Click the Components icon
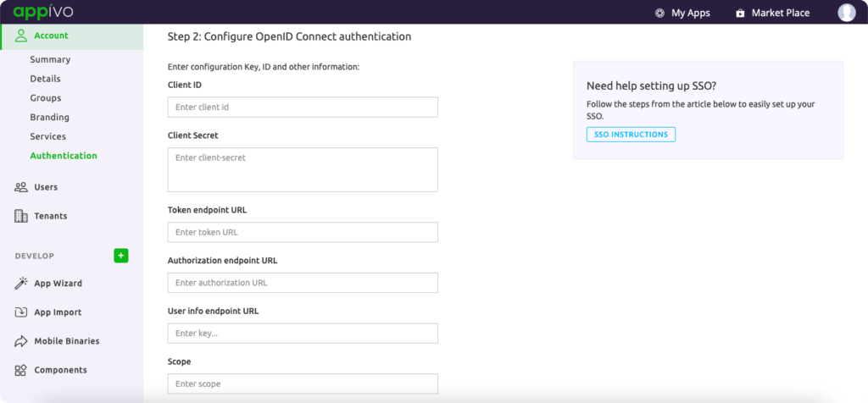 (x=21, y=370)
